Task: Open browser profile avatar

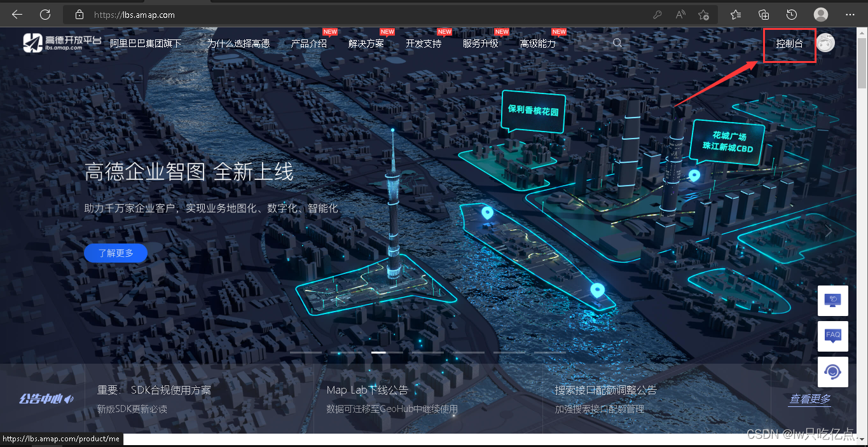Action: click(x=821, y=15)
